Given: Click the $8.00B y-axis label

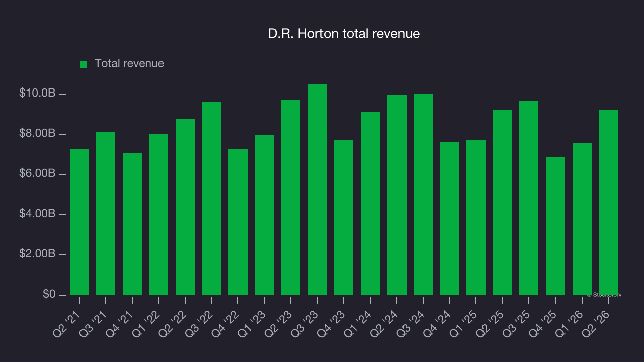Looking at the screenshot, I should coord(37,134).
